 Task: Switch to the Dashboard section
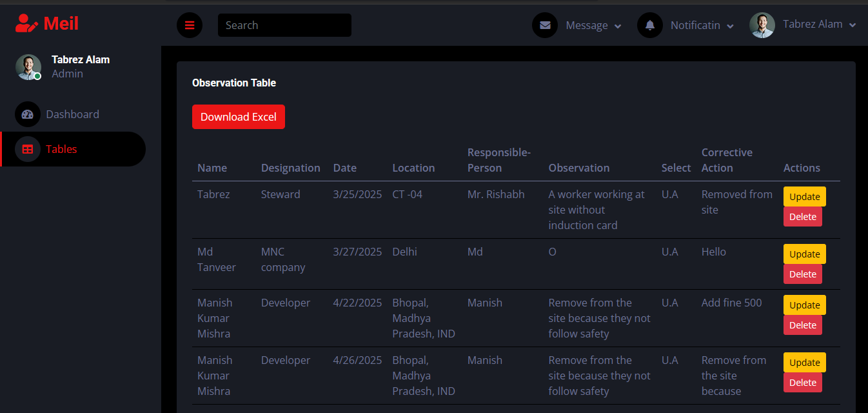(x=72, y=114)
